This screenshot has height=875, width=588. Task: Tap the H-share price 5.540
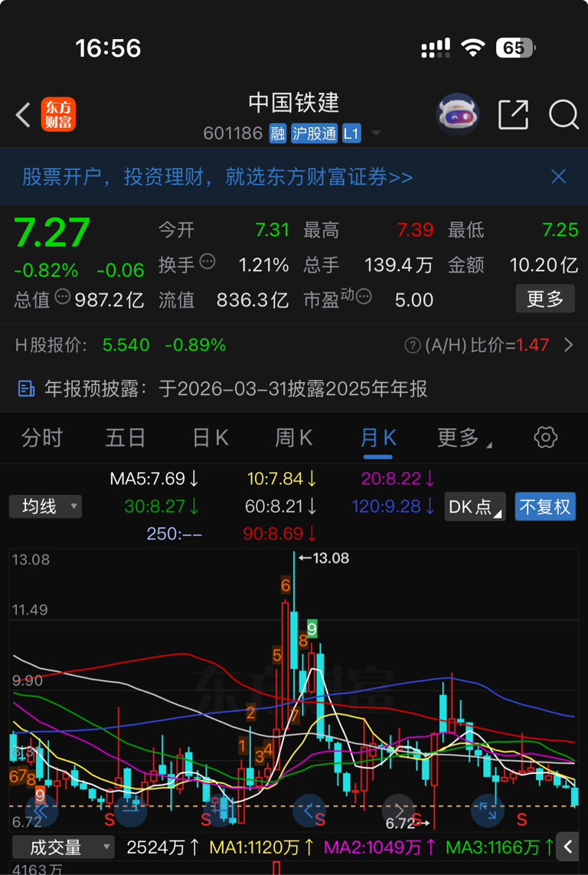(x=126, y=345)
